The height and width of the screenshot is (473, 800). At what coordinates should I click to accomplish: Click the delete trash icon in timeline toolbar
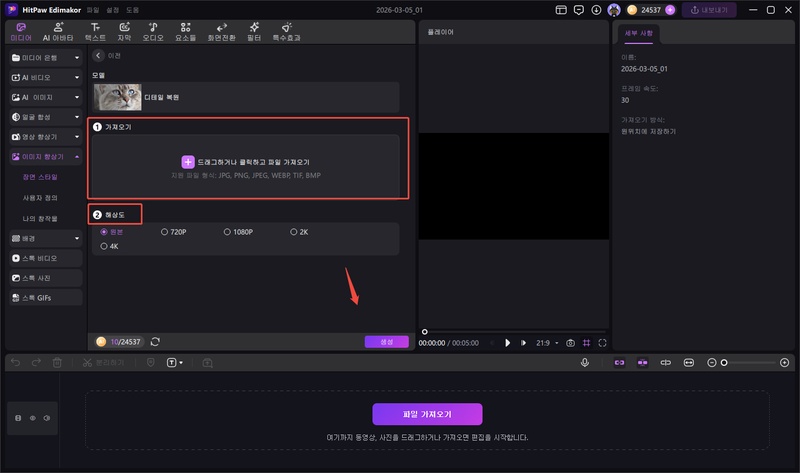point(57,363)
